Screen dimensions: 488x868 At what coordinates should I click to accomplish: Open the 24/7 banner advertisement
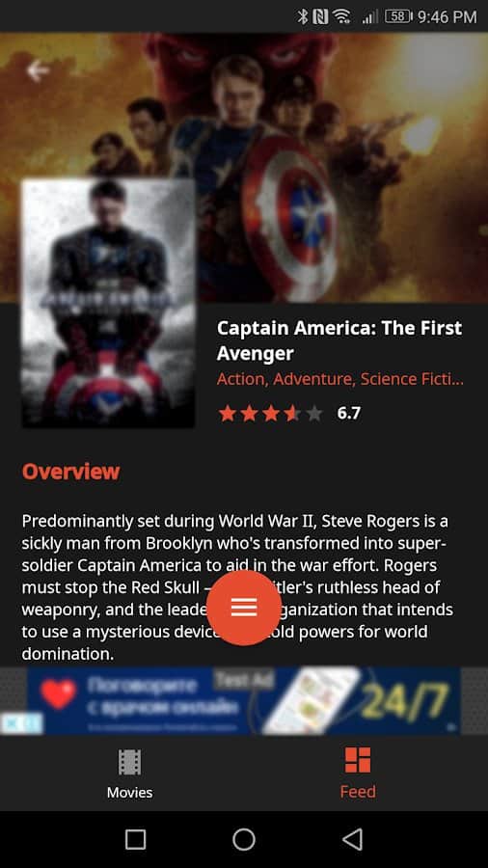(x=244, y=701)
